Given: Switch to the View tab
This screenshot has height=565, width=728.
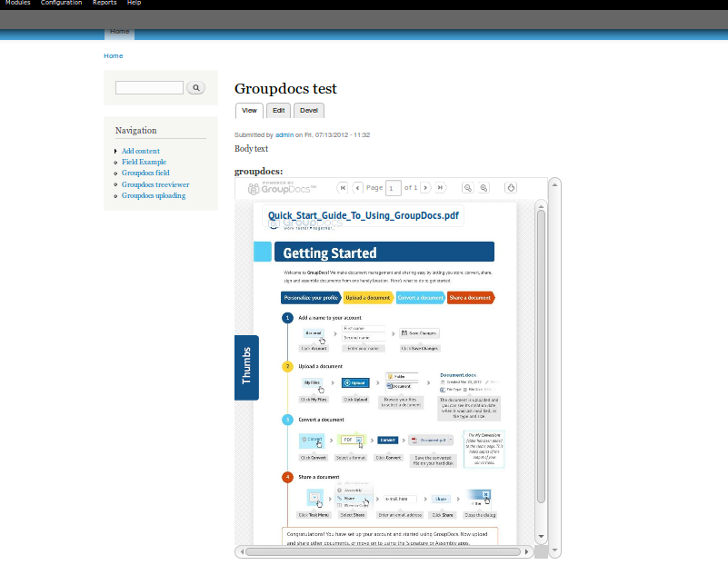Looking at the screenshot, I should 249,111.
